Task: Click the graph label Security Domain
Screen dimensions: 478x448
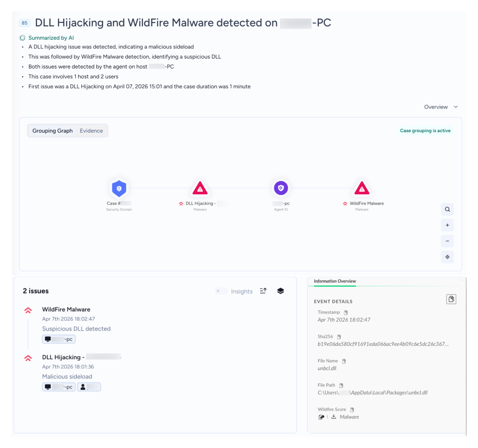Action: [119, 210]
